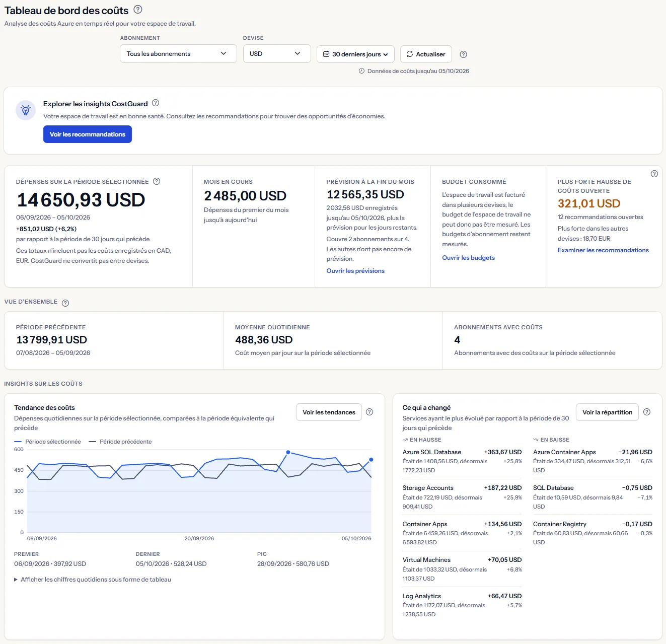
Task: Click the Container Apps row under En hausse
Action: point(462,533)
